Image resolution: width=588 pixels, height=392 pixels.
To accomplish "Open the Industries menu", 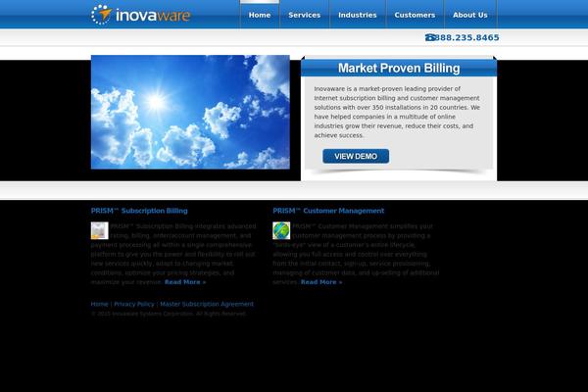I will (358, 15).
